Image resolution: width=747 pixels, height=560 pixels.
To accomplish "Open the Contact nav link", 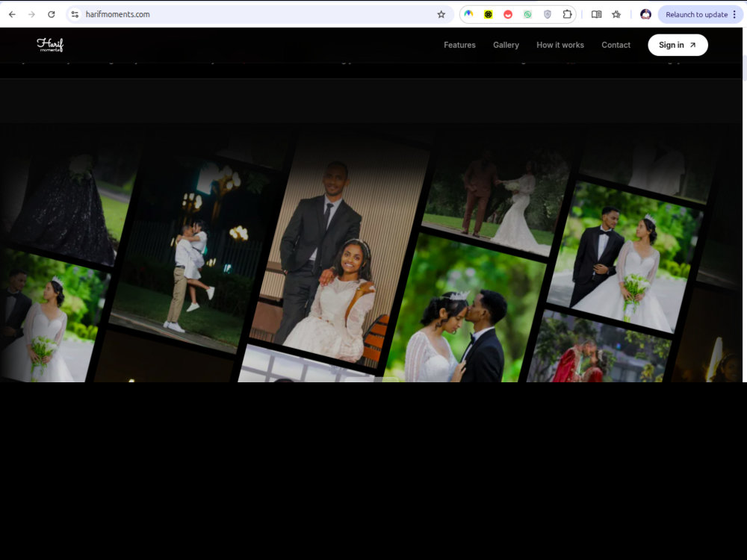I will [x=616, y=45].
